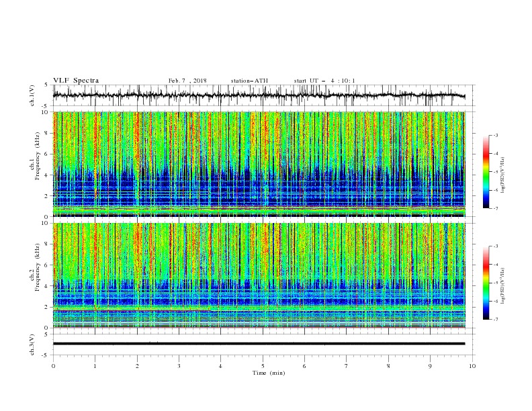Click the "-7" label on ch.1 colorbar

(x=496, y=208)
